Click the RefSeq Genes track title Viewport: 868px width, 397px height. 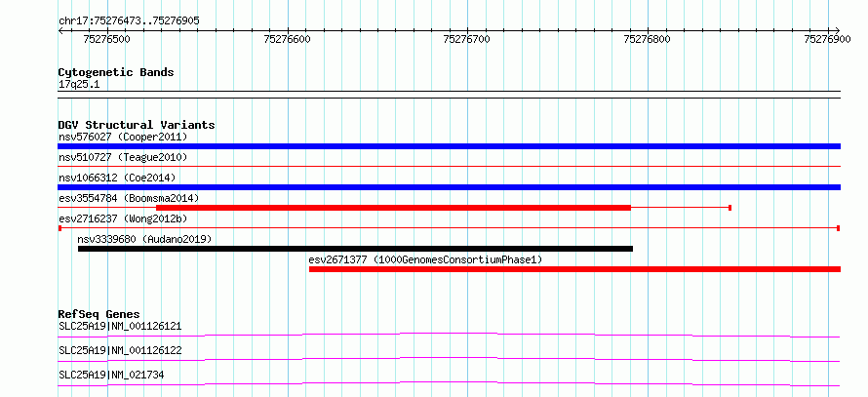99,314
